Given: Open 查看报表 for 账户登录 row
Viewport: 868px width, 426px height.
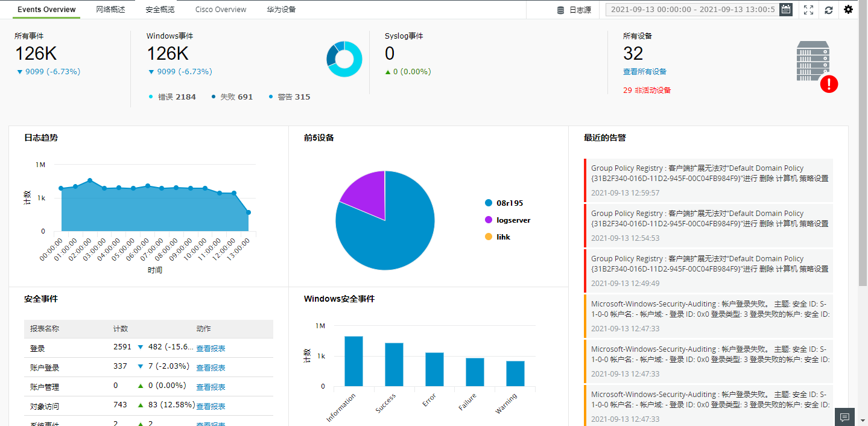Looking at the screenshot, I should [x=211, y=367].
